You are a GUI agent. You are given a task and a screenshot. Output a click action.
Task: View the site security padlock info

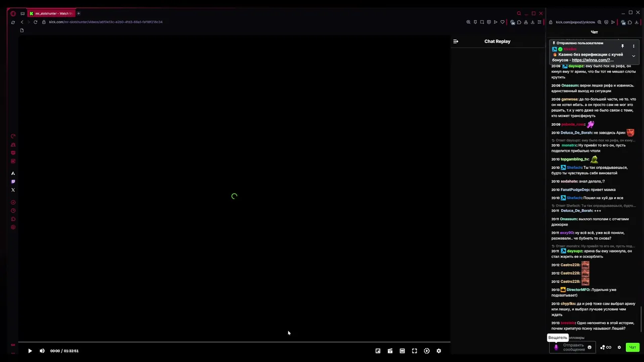click(x=44, y=22)
